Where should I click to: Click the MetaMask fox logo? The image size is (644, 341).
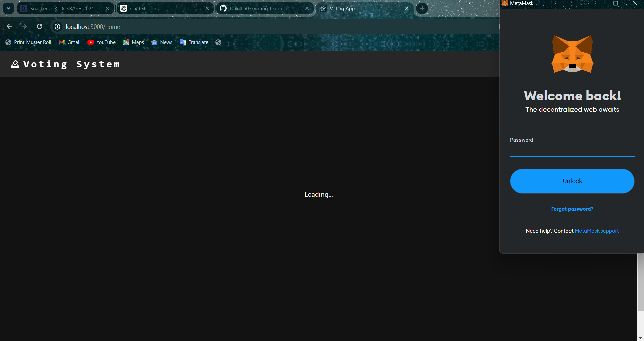click(x=573, y=54)
